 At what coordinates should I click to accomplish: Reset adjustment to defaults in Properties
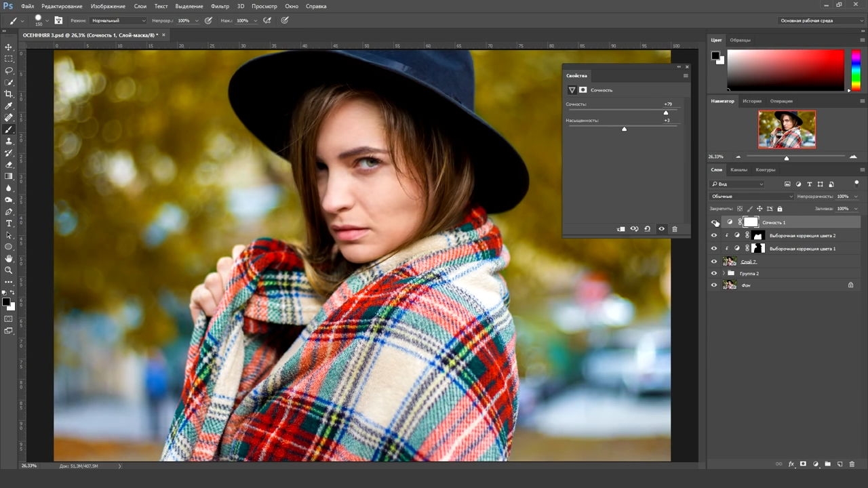click(647, 229)
